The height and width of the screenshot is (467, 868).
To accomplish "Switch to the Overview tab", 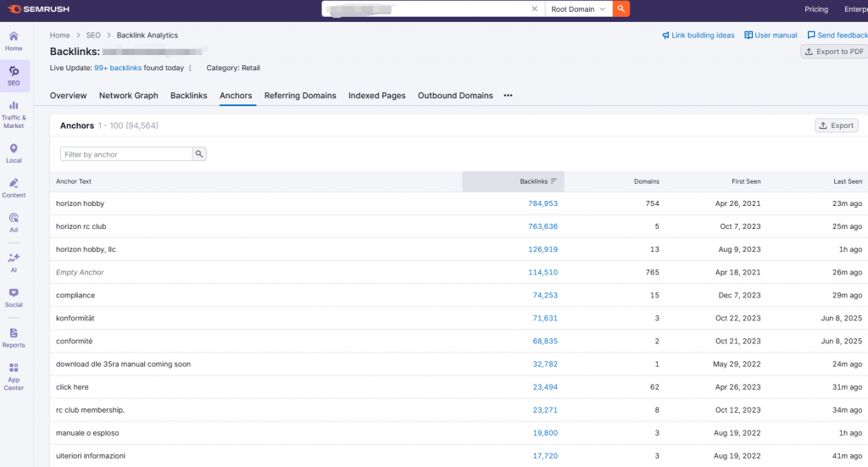I will click(x=68, y=95).
